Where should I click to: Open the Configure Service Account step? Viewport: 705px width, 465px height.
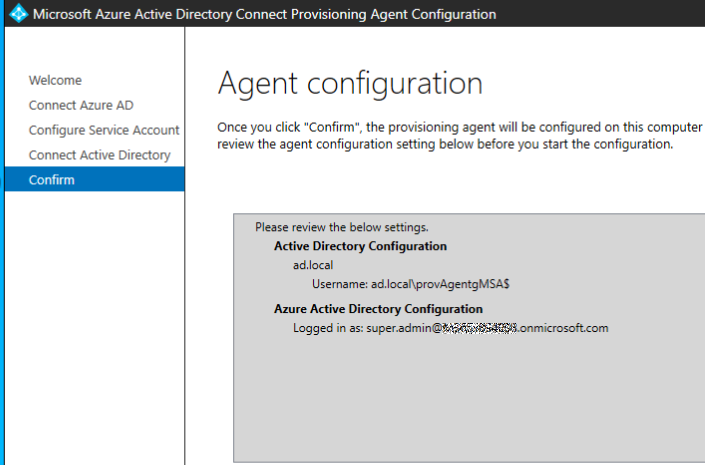point(104,130)
